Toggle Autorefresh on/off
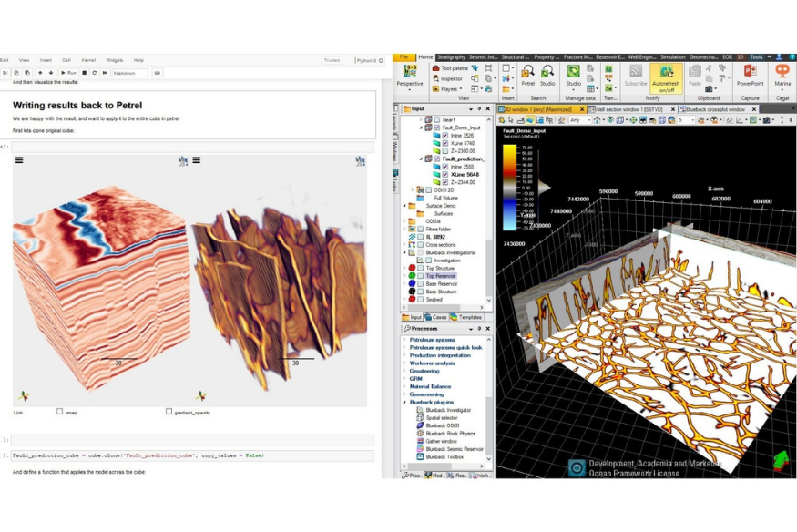This screenshot has width=797, height=532. click(666, 78)
